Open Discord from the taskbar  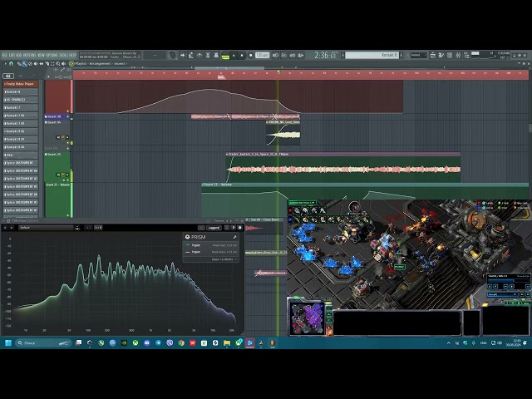(x=147, y=342)
